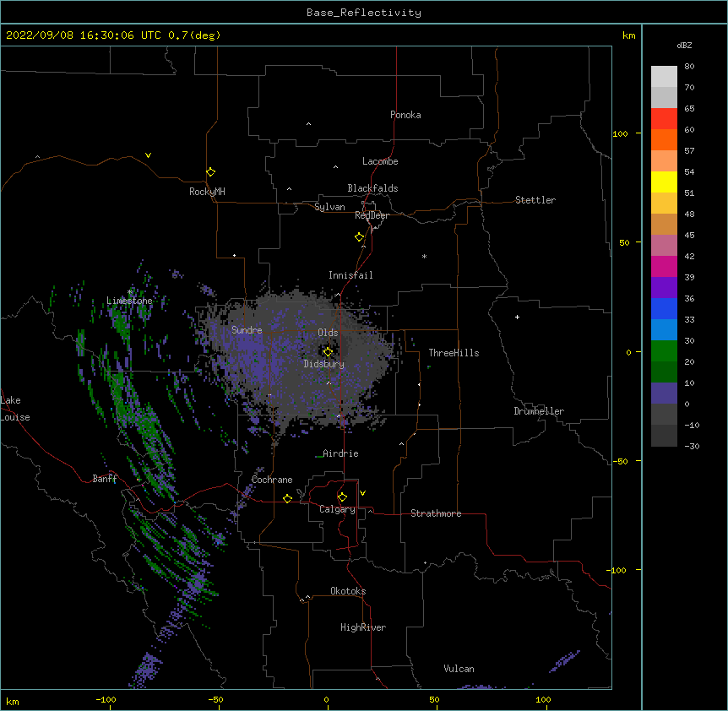The width and height of the screenshot is (728, 711).
Task: Select the RockyMH label
Action: tap(207, 192)
